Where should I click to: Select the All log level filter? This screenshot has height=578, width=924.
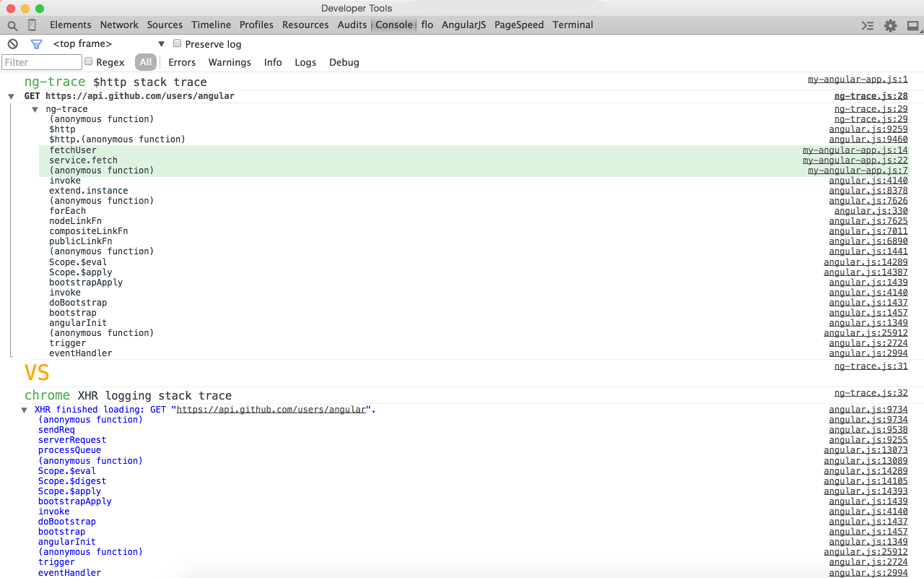[x=146, y=62]
